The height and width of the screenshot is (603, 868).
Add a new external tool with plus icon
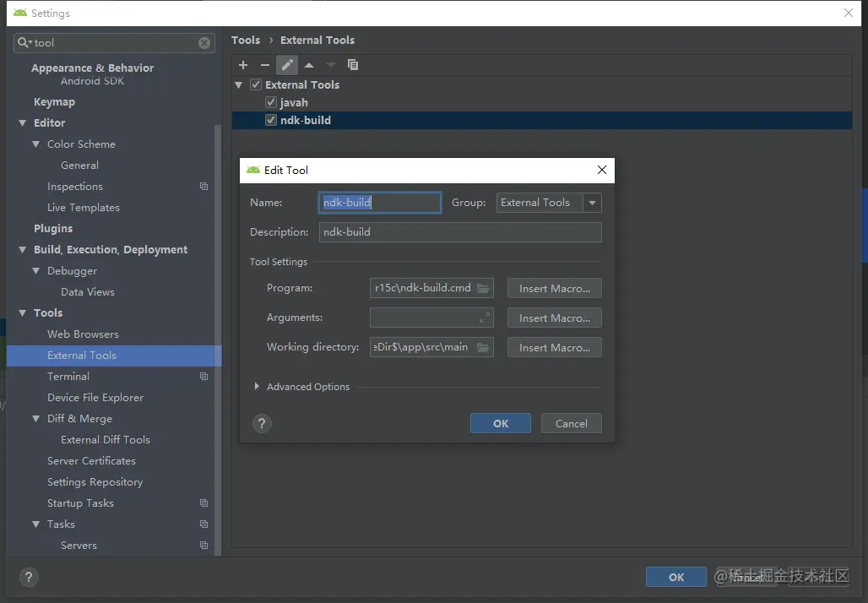pyautogui.click(x=243, y=65)
